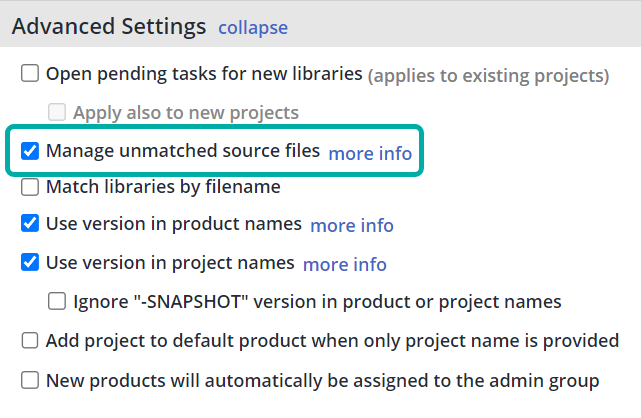Disable the Use version in product names checkbox
This screenshot has width=641, height=418.
[30, 223]
